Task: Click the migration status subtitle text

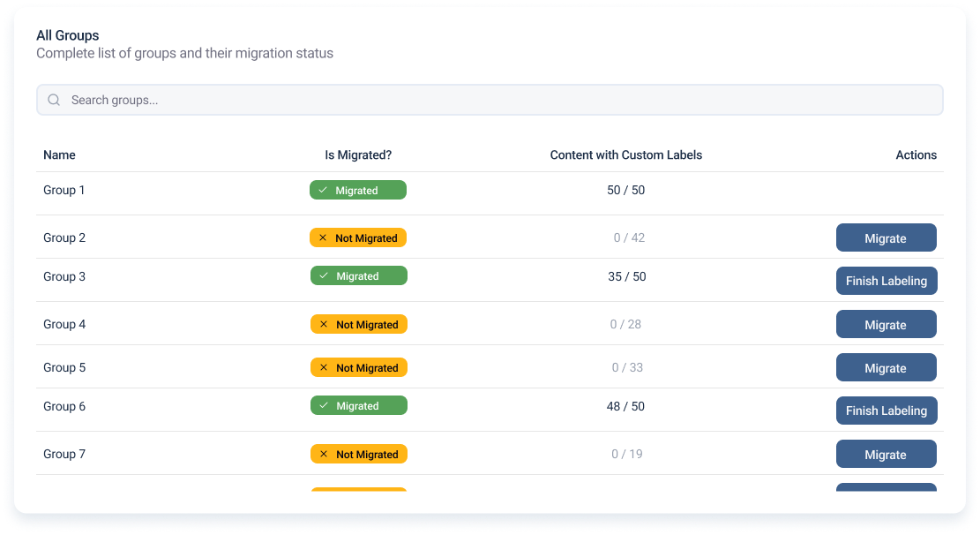Action: [185, 53]
